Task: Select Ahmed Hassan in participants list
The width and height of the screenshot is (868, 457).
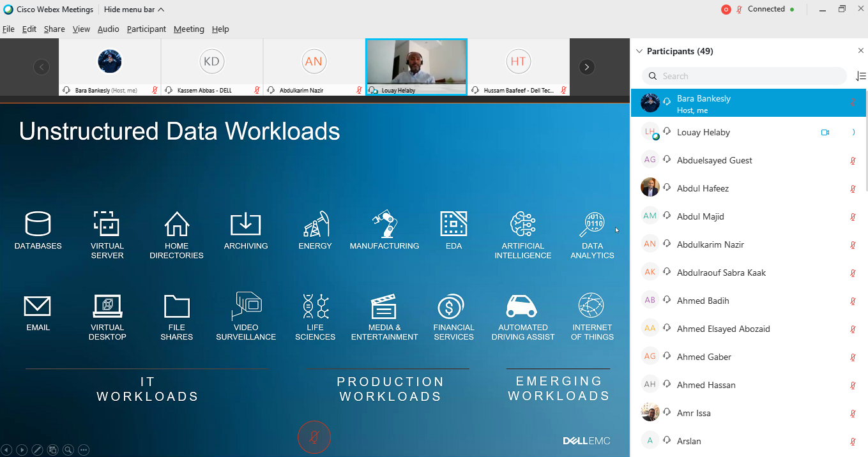Action: point(749,385)
